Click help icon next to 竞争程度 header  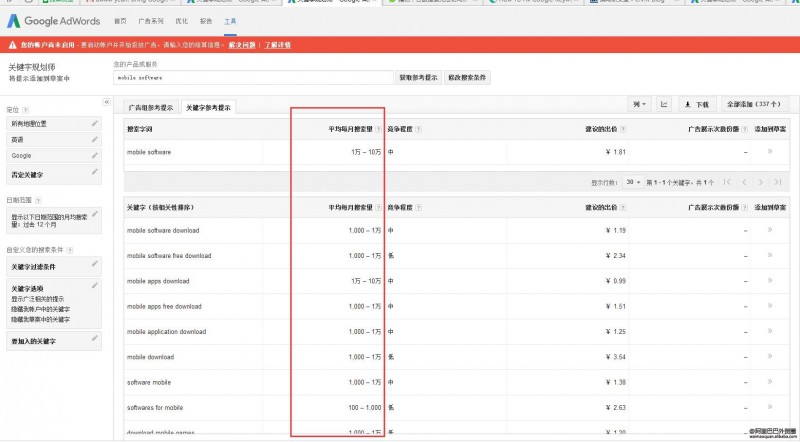point(417,128)
